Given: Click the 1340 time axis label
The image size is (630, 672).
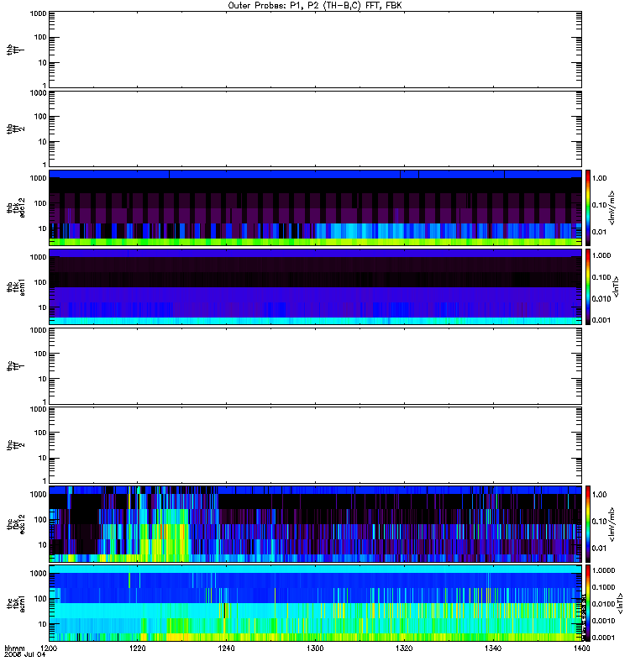Looking at the screenshot, I should [493, 648].
